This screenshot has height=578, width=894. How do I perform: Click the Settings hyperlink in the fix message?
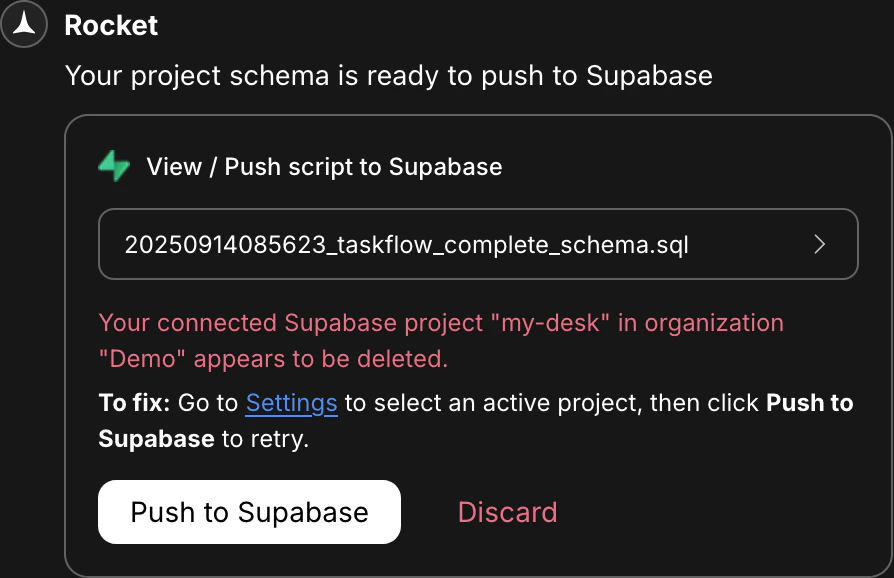coord(290,403)
